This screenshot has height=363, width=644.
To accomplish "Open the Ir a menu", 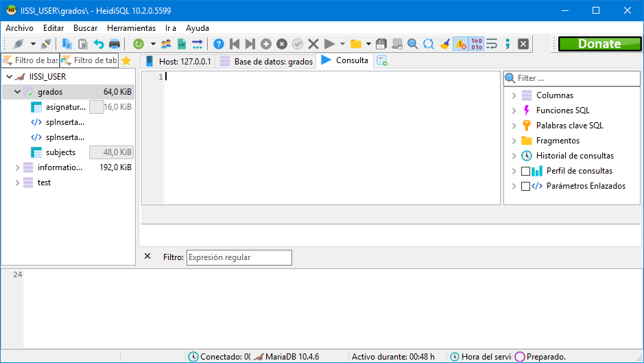I will [171, 28].
